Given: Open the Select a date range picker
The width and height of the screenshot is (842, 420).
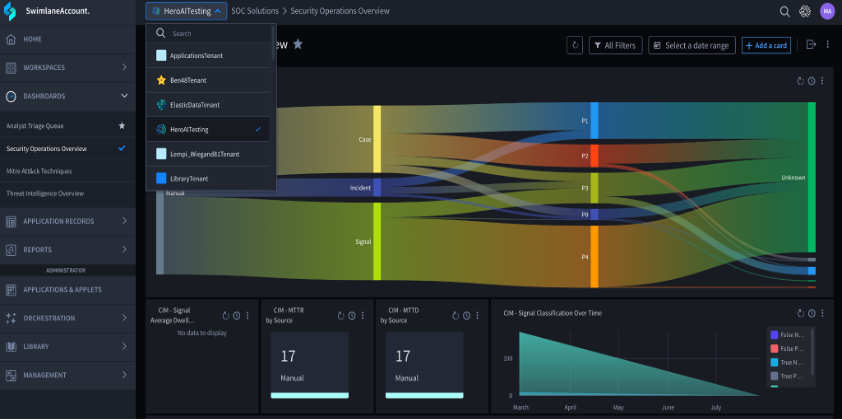Looking at the screenshot, I should coord(692,46).
